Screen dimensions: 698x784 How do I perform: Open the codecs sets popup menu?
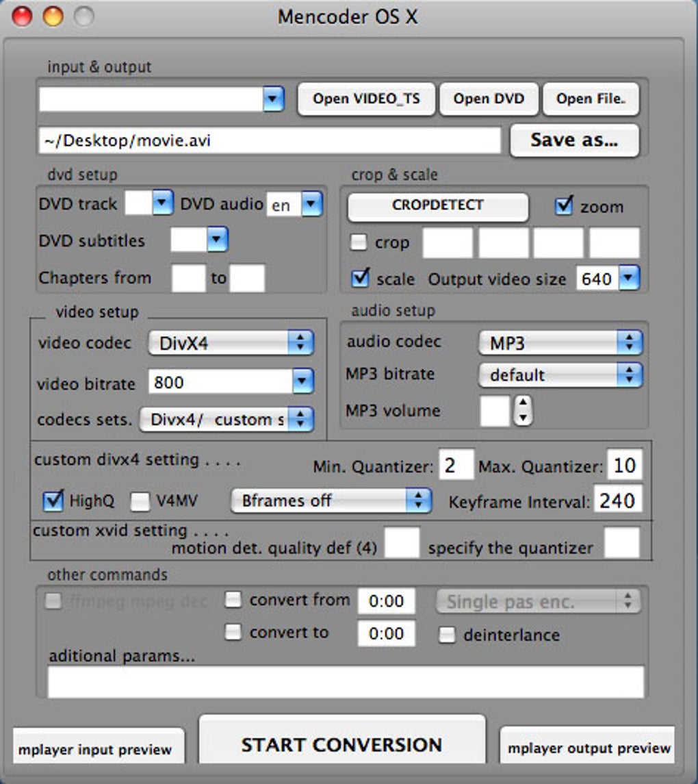[x=227, y=419]
